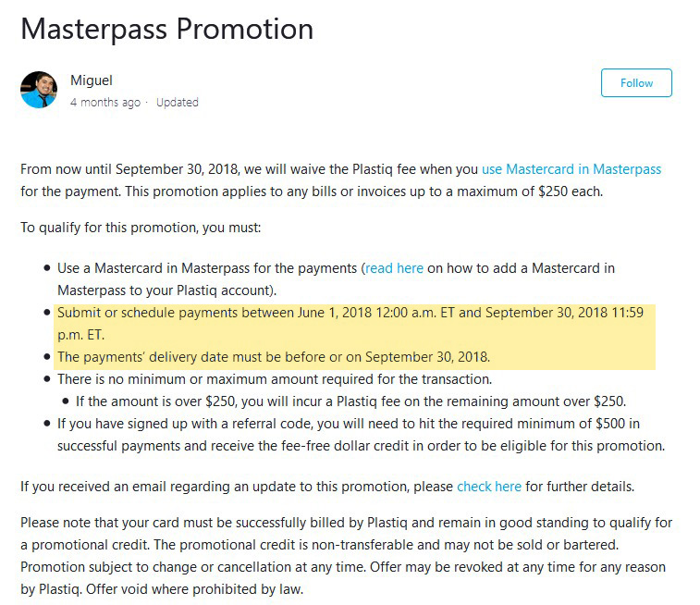Viewport: 700px width, 605px height.
Task: Click the 'Please note that your card' paragraph
Action: (x=346, y=556)
